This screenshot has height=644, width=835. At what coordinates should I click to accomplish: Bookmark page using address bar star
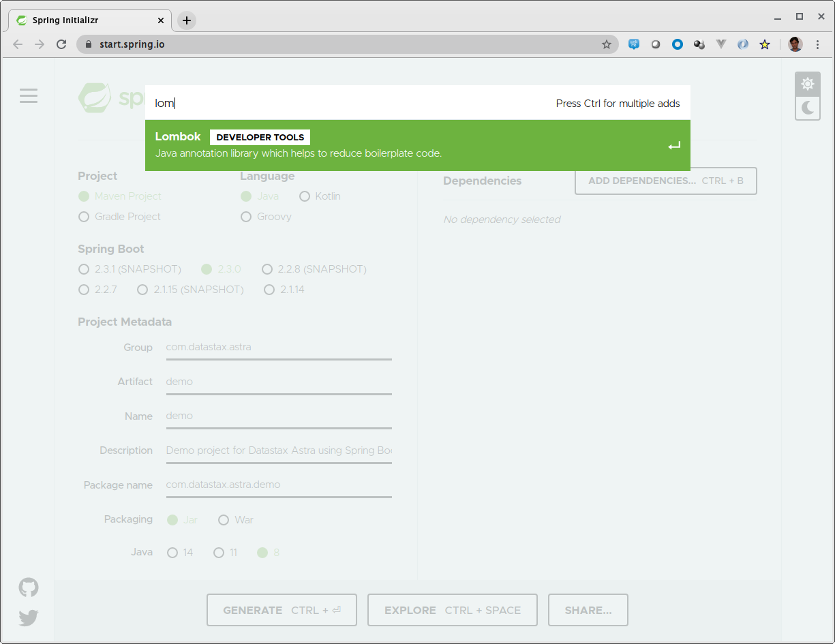606,44
